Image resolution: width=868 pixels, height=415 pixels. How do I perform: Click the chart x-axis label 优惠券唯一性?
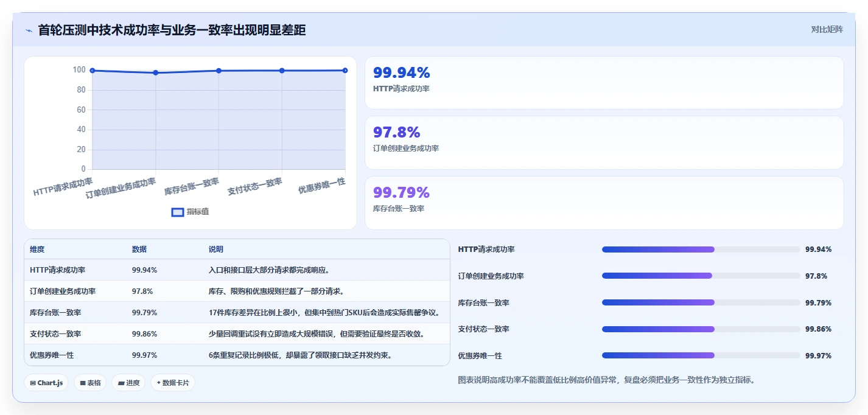(x=323, y=186)
